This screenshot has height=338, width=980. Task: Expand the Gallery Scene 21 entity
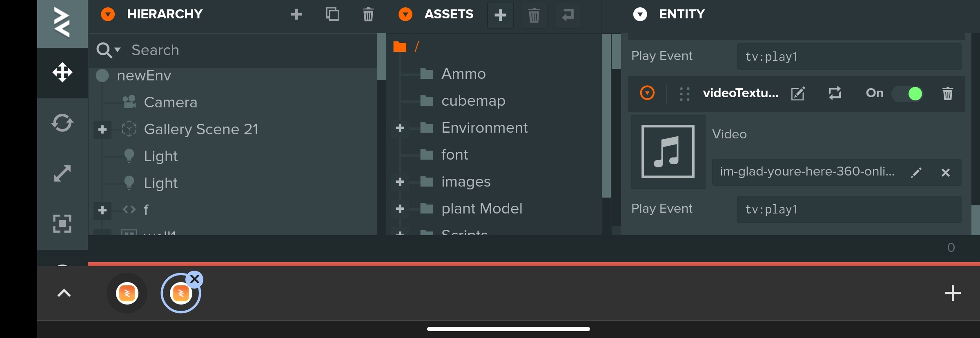click(102, 129)
